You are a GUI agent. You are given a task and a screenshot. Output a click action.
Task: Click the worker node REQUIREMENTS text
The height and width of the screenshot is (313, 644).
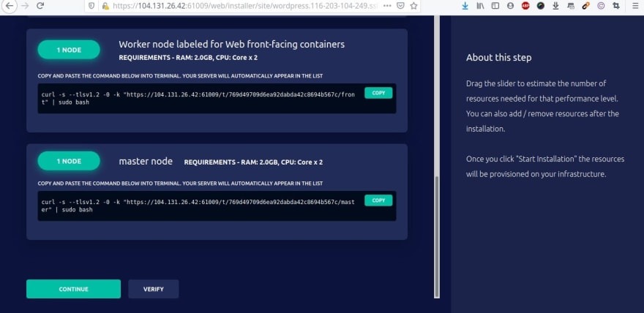188,58
